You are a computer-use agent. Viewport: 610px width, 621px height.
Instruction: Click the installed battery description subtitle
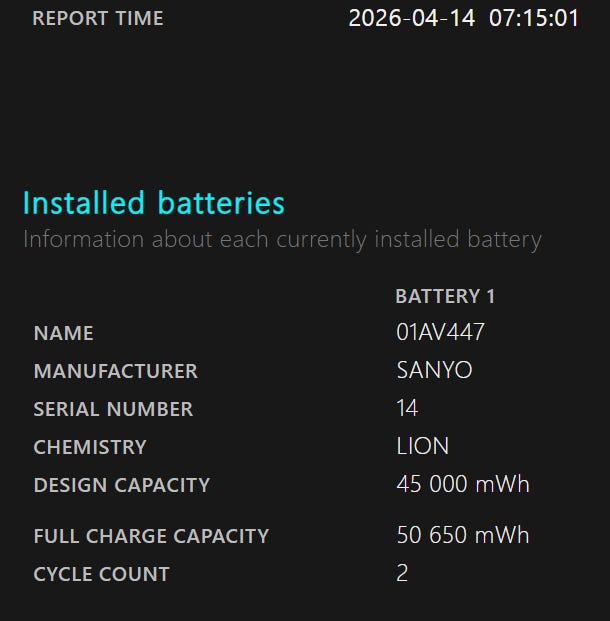pyautogui.click(x=282, y=240)
